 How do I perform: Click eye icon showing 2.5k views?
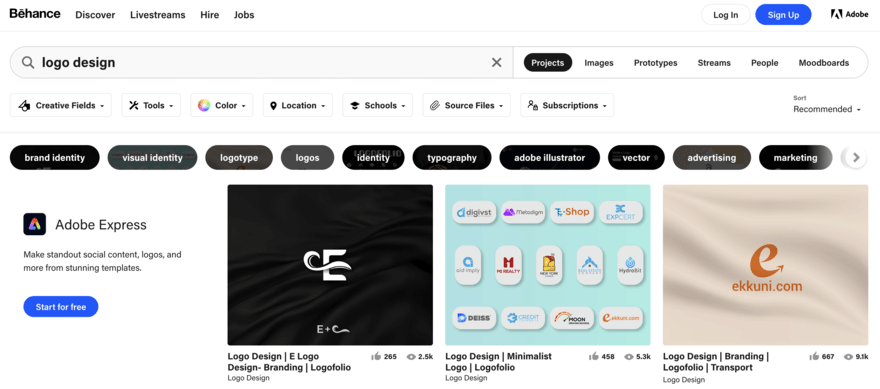click(411, 356)
